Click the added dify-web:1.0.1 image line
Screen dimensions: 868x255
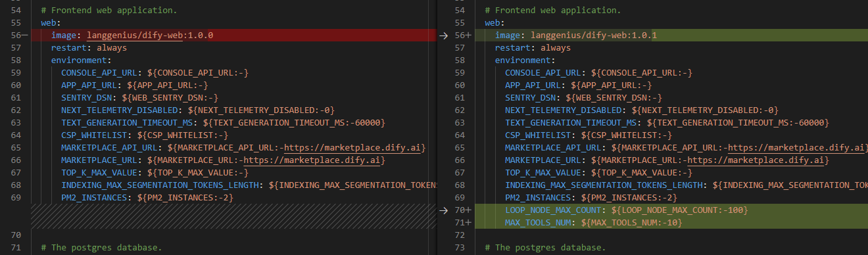pos(671,35)
